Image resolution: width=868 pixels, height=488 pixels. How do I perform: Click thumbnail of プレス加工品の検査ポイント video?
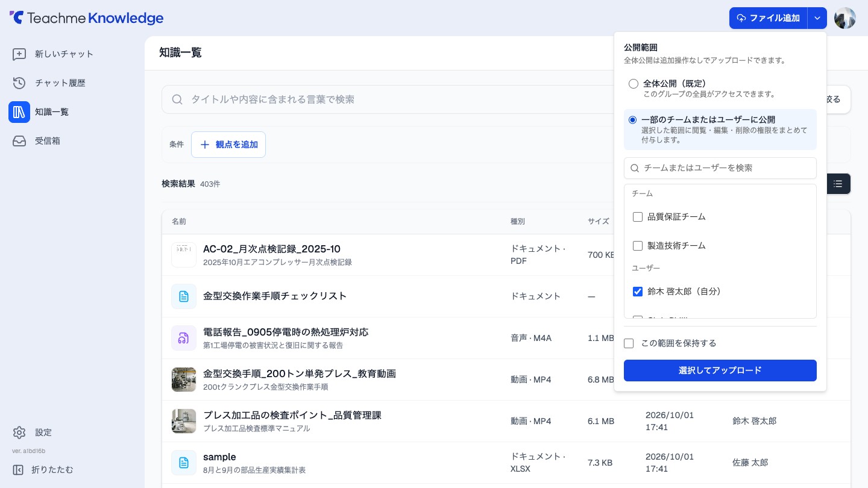coord(184,421)
